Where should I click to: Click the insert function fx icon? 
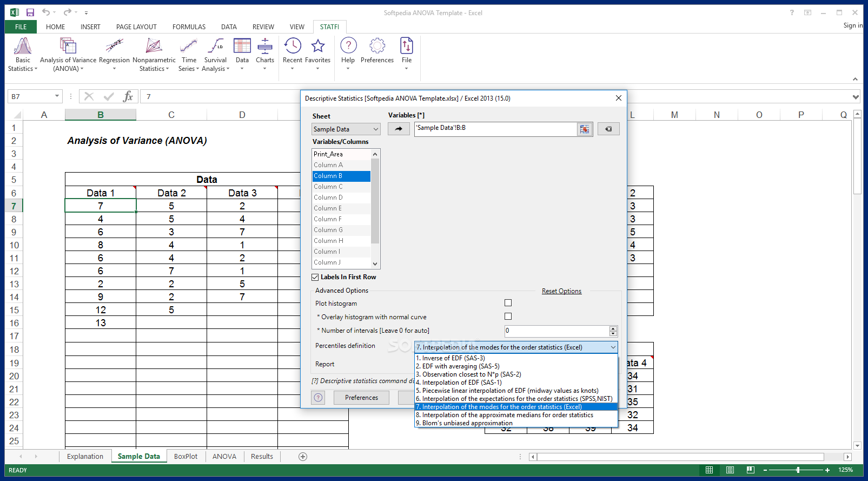[x=128, y=96]
